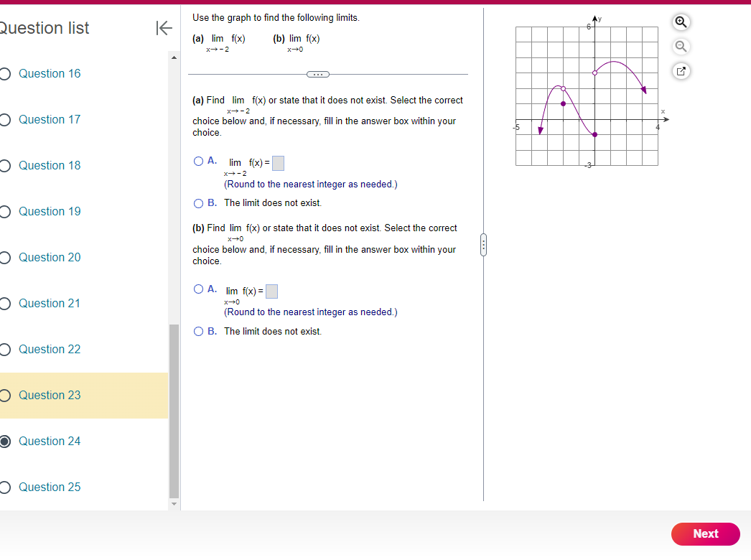Zoom out of the graph
The width and height of the screenshot is (751, 560).
coord(681,47)
